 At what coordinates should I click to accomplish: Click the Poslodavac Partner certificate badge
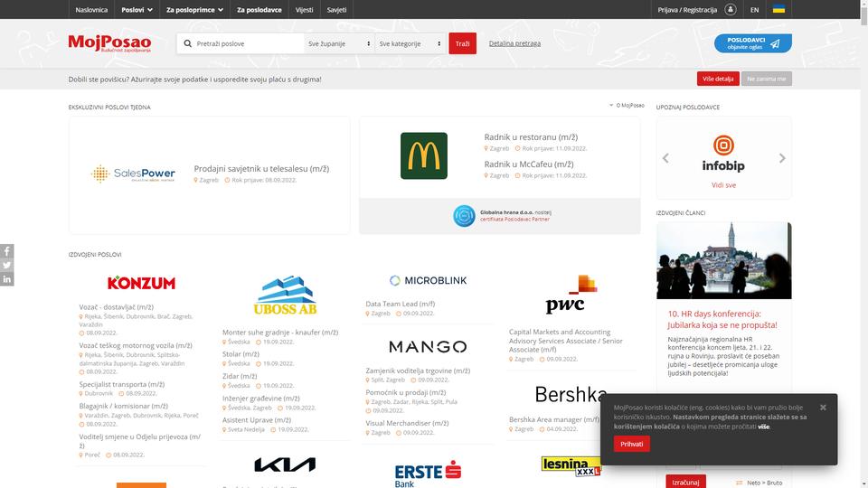click(x=464, y=216)
